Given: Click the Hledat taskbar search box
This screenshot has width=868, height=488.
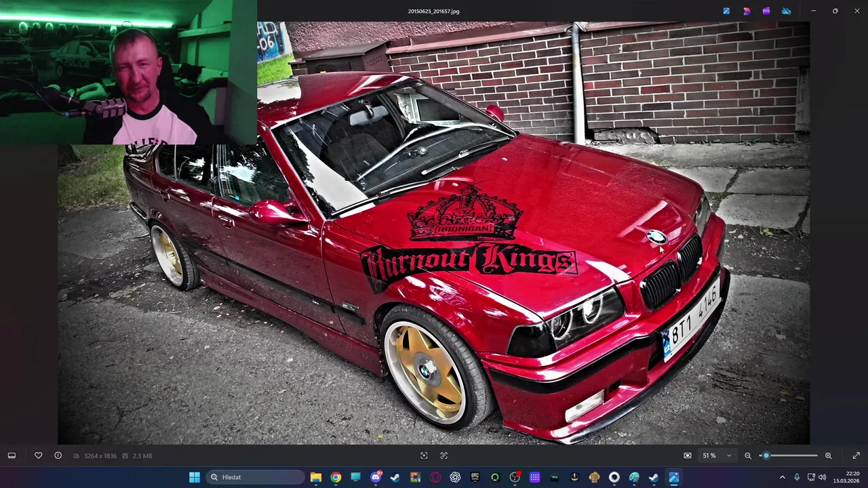Looking at the screenshot, I should [254, 477].
